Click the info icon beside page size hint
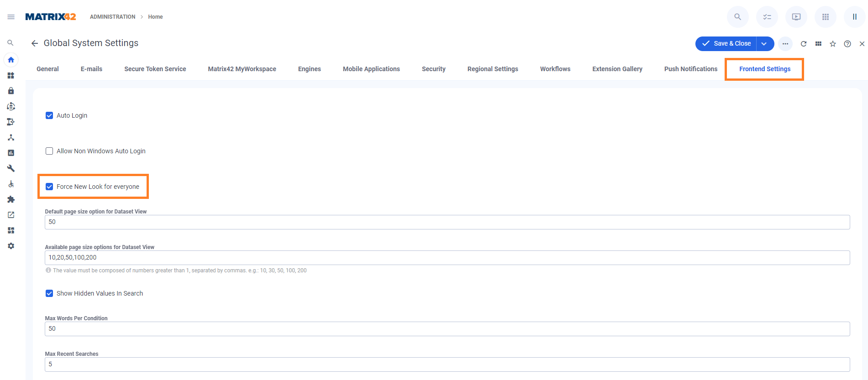This screenshot has height=380, width=868. [48, 270]
